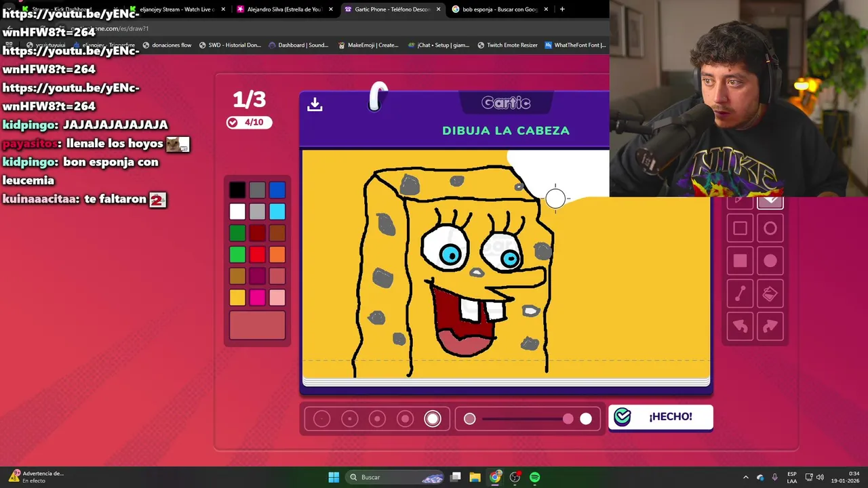Pick the ochre tan color swatch
This screenshot has height=488, width=868.
click(x=237, y=276)
